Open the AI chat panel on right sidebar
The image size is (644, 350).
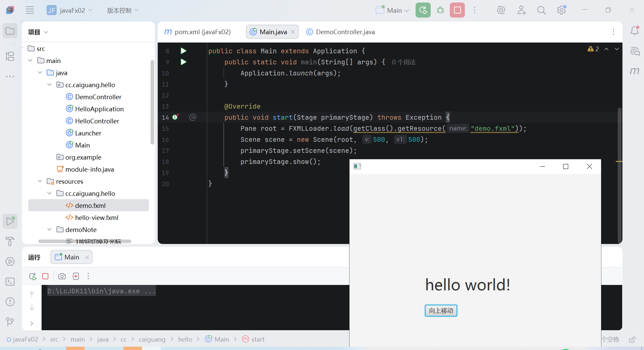(x=635, y=51)
